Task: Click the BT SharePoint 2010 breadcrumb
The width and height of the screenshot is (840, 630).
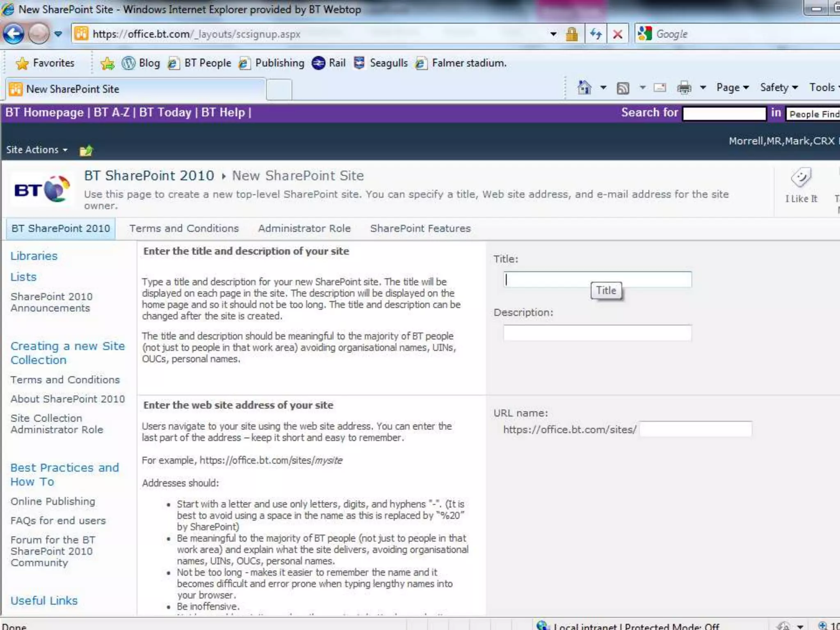Action: (149, 176)
